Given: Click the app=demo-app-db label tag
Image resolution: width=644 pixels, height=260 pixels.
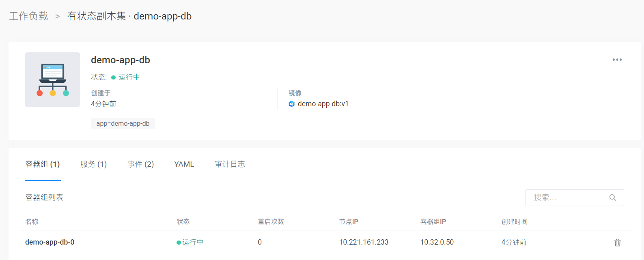Looking at the screenshot, I should (123, 124).
